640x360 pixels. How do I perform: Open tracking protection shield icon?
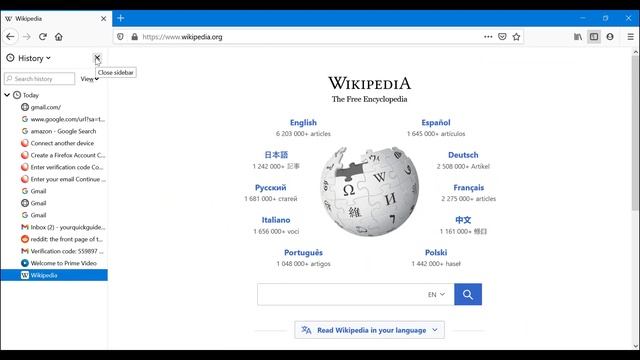pos(120,37)
